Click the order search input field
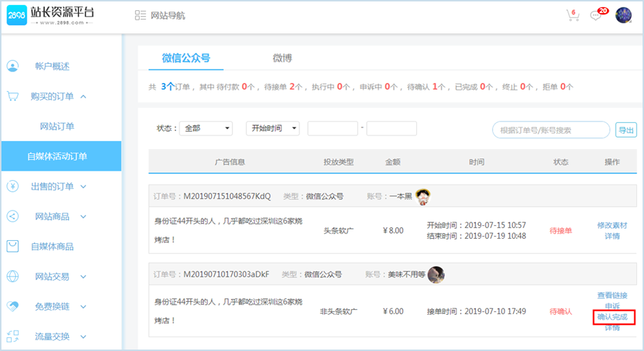644x351 pixels. coord(551,130)
